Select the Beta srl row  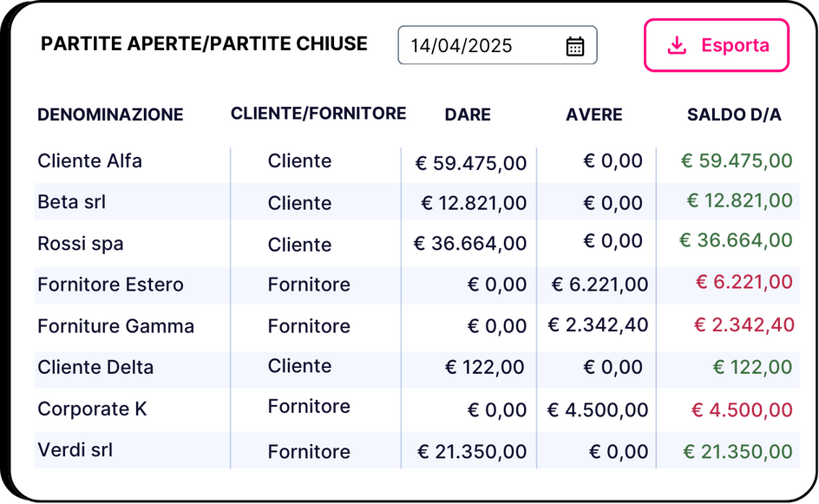point(416,201)
